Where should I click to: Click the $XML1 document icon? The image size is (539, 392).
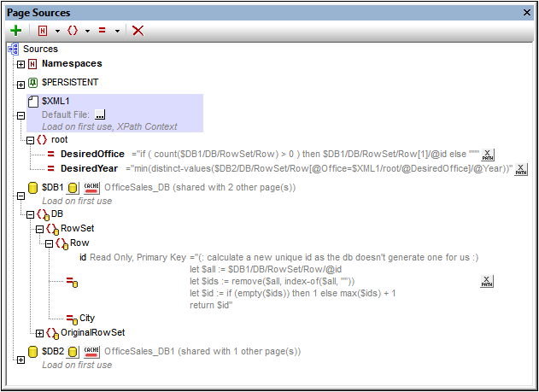tap(33, 102)
